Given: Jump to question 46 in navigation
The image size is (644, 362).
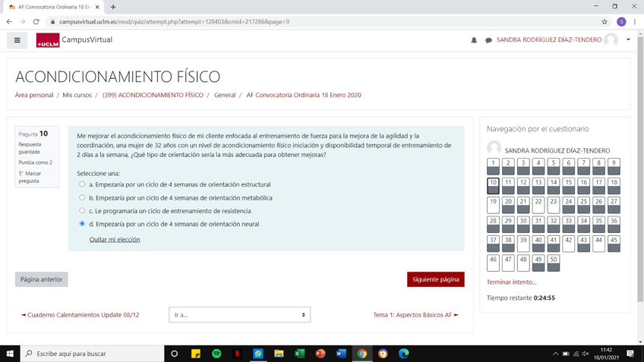Looking at the screenshot, I should pos(493,263).
